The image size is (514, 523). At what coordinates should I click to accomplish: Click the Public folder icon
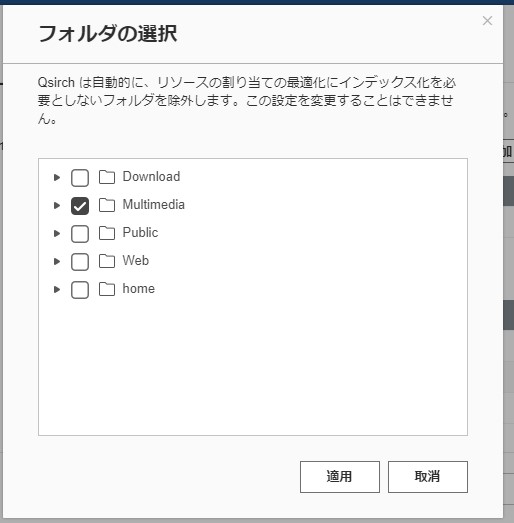107,233
